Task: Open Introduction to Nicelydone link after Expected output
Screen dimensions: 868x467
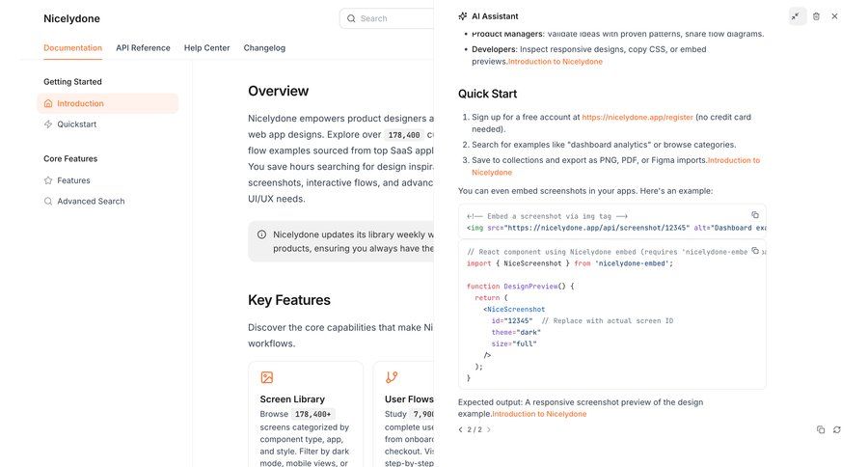Action: [x=539, y=414]
